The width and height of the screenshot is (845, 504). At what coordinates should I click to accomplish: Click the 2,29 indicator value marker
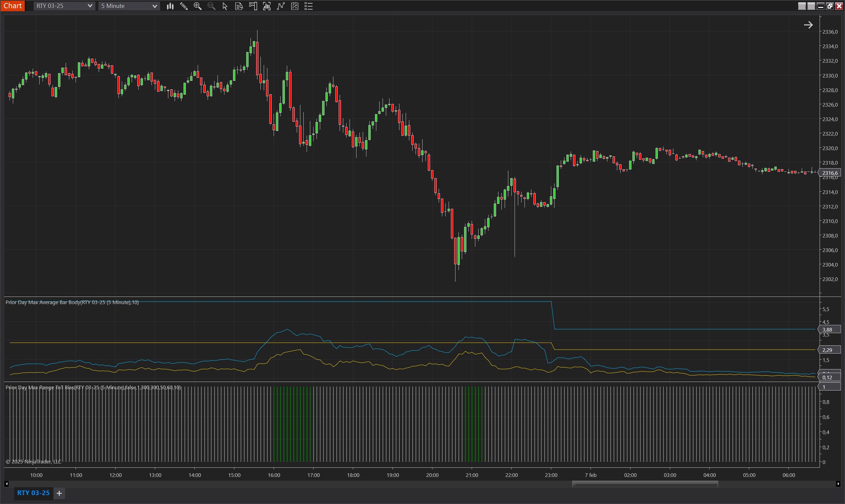[x=829, y=350]
